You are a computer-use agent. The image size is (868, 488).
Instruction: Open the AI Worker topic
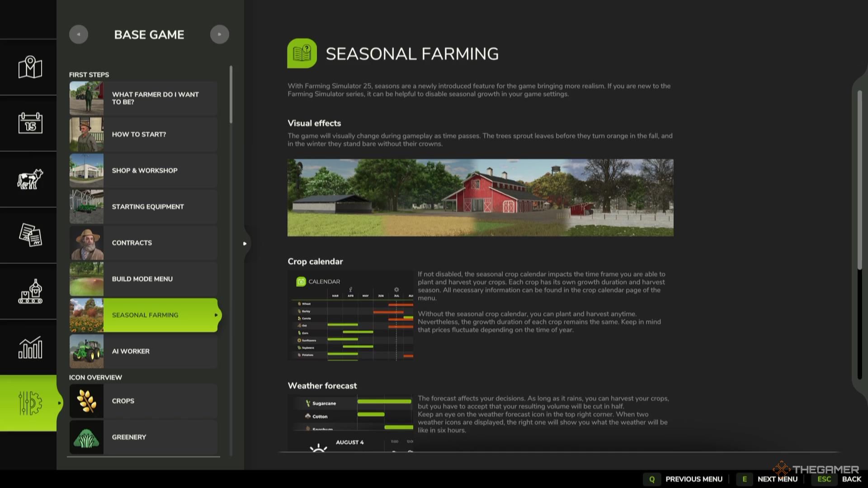point(143,352)
